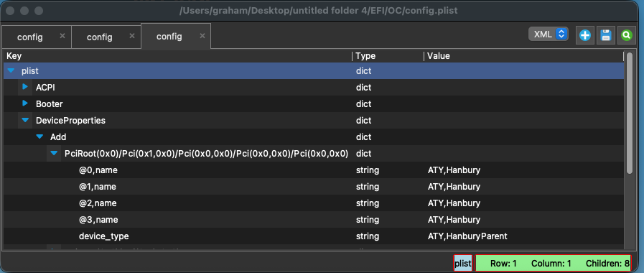
Task: Click the Type column header
Action: 388,56
